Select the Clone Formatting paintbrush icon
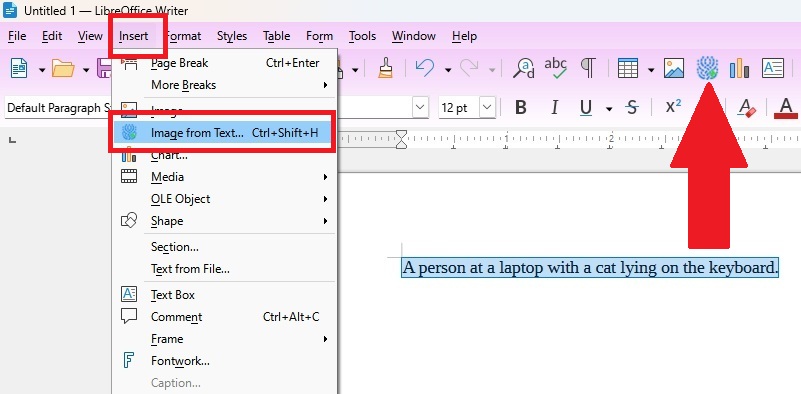 coord(386,68)
